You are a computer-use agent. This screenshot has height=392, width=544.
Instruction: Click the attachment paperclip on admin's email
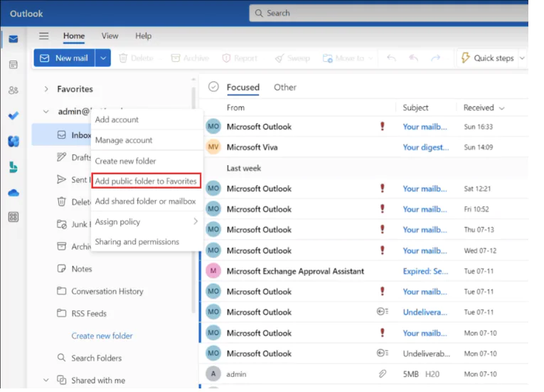[382, 374]
